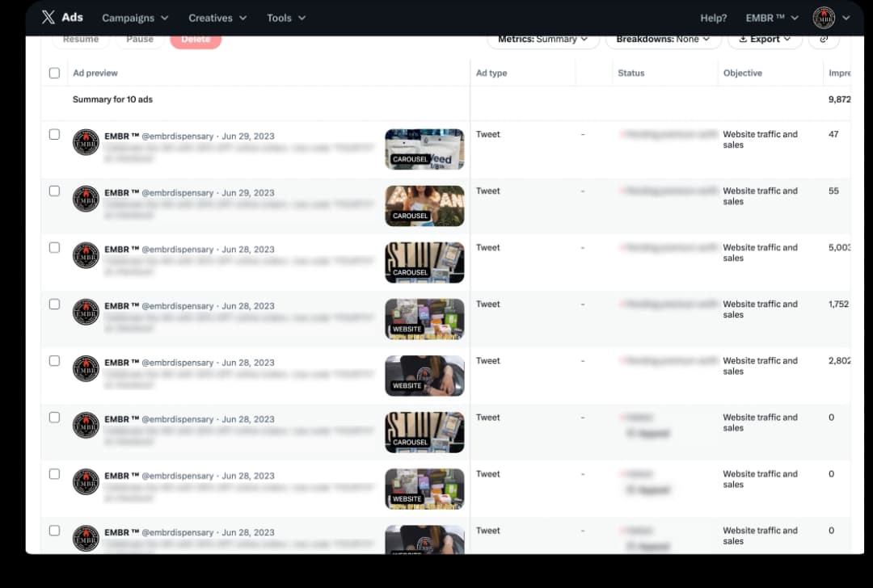Open STIIIZY carousel thumbnail in 5,003 row
The image size is (873, 588).
click(424, 262)
